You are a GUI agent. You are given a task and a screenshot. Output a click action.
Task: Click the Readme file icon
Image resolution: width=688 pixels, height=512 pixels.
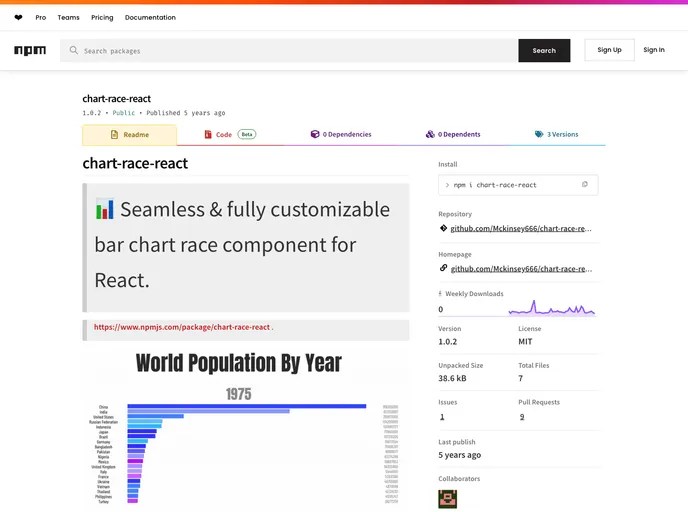tap(114, 134)
